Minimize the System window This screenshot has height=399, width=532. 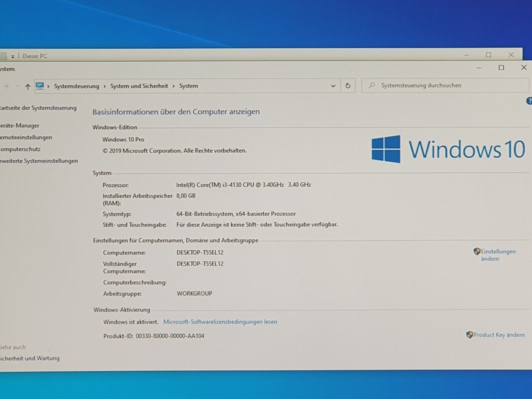click(x=479, y=68)
